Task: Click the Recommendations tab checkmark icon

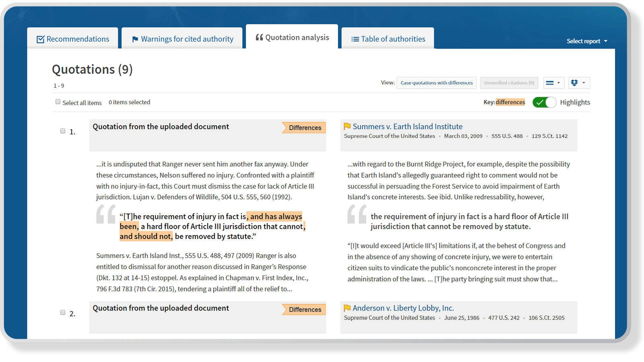Action: pyautogui.click(x=40, y=39)
